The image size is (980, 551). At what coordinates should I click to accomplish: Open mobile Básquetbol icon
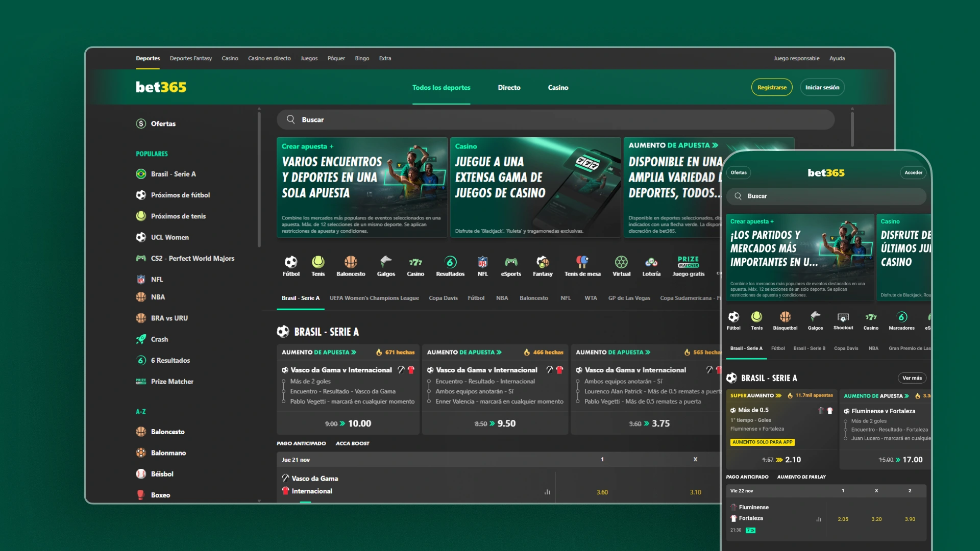pos(785,317)
